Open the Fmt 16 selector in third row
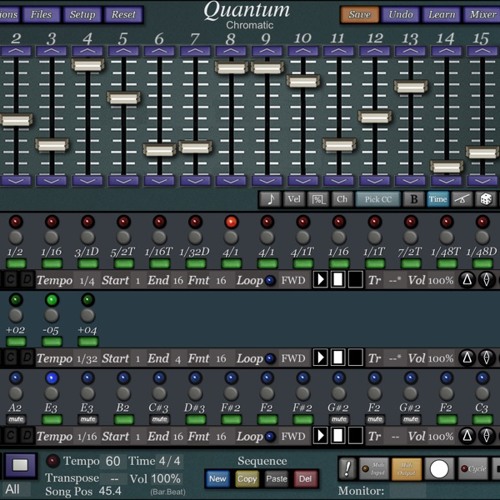500x500 pixels. pos(221,436)
